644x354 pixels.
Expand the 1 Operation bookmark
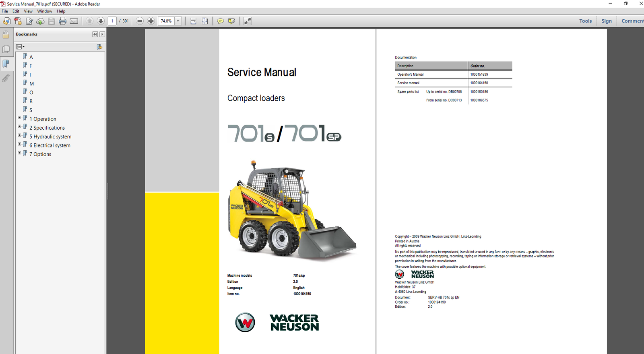[19, 118]
